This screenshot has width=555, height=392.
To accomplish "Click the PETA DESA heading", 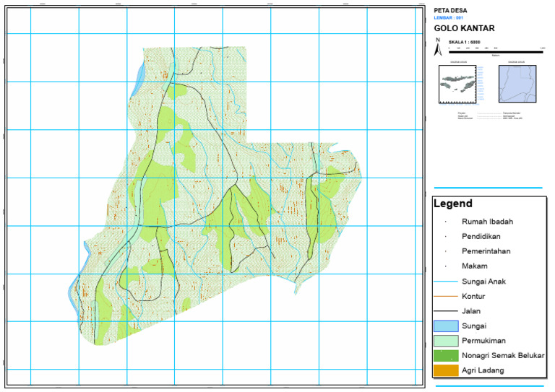I will click(x=450, y=10).
